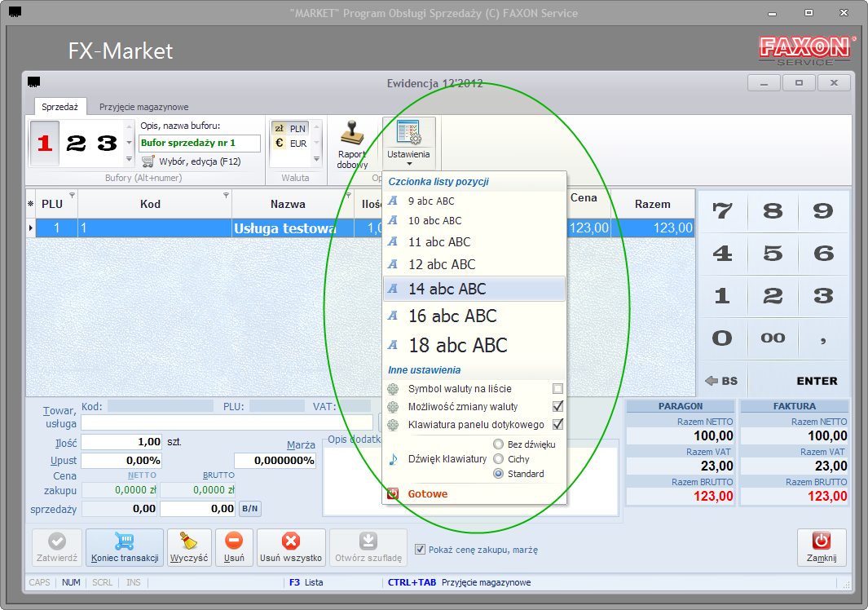
Task: Click the Wyczyść broom icon
Action: pos(189,541)
